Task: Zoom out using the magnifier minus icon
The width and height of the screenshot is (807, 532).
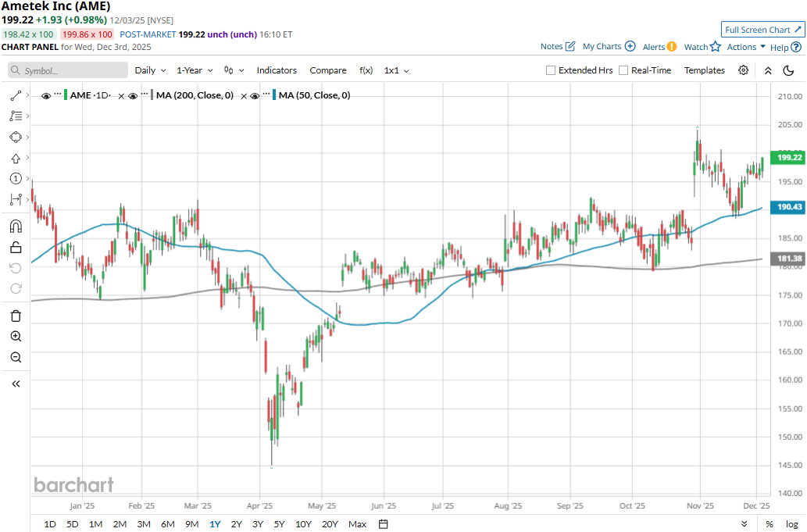Action: pyautogui.click(x=16, y=357)
